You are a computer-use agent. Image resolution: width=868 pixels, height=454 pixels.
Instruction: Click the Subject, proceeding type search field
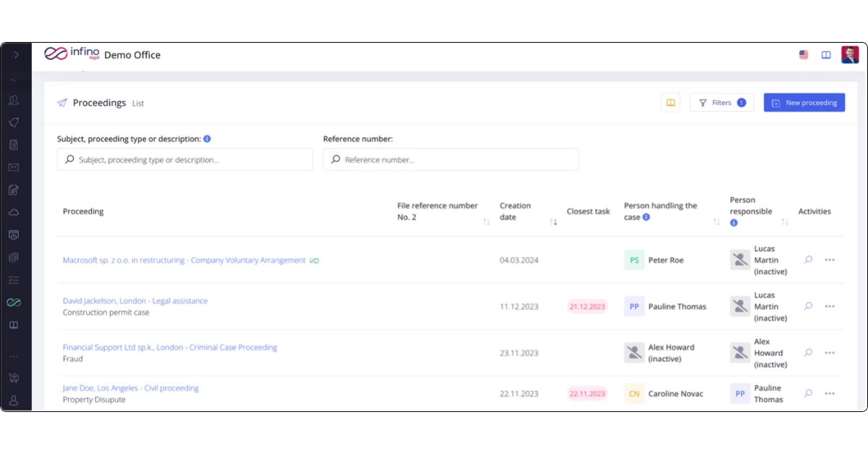[x=185, y=159]
